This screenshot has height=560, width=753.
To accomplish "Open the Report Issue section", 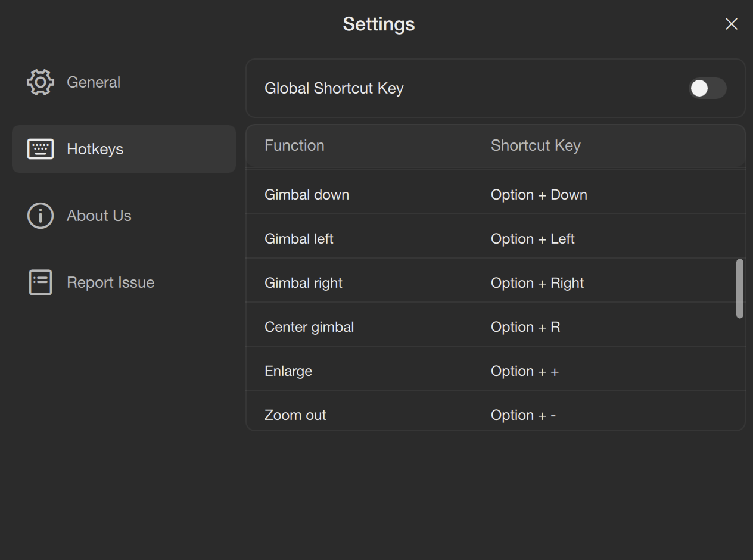I will click(110, 282).
